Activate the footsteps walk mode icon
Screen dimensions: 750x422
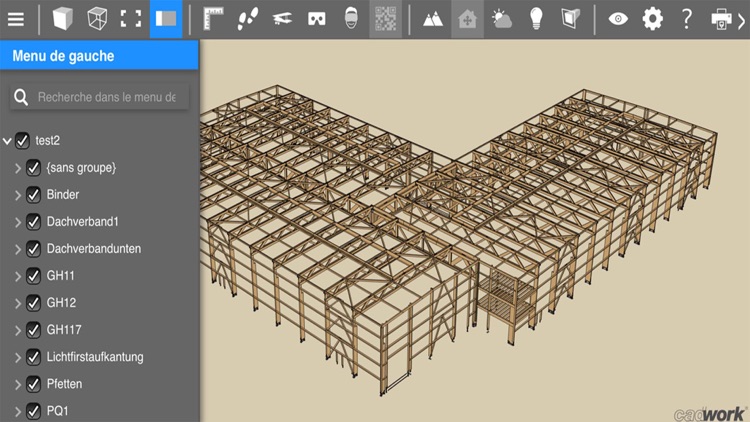(x=248, y=19)
